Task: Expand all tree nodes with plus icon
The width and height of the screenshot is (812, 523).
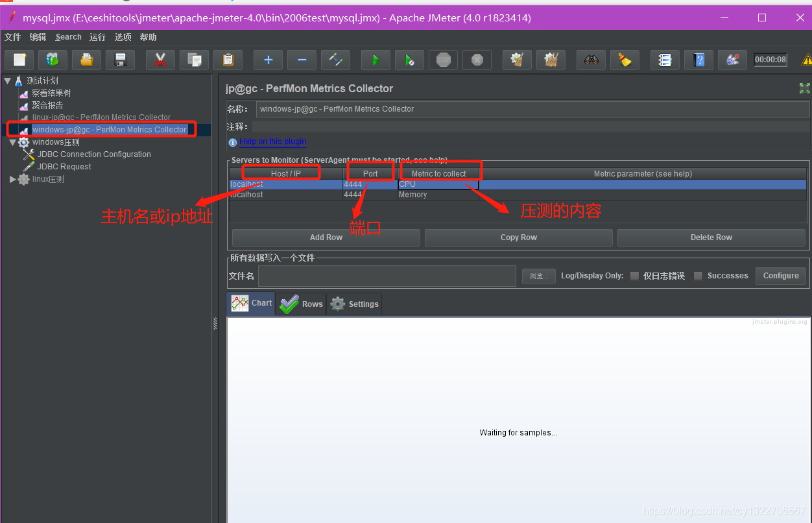Action: [269, 60]
